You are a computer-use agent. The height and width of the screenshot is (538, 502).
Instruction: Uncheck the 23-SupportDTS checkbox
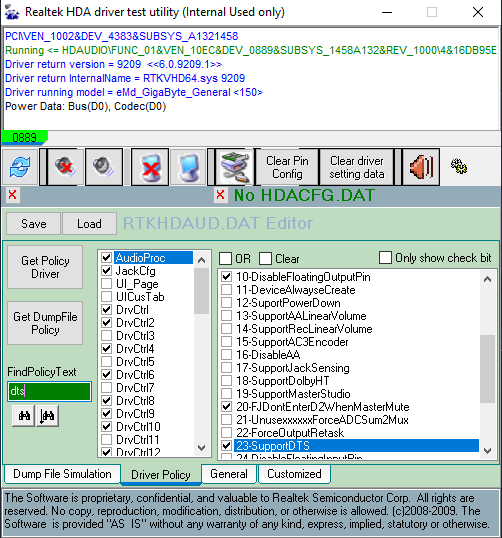tap(226, 445)
